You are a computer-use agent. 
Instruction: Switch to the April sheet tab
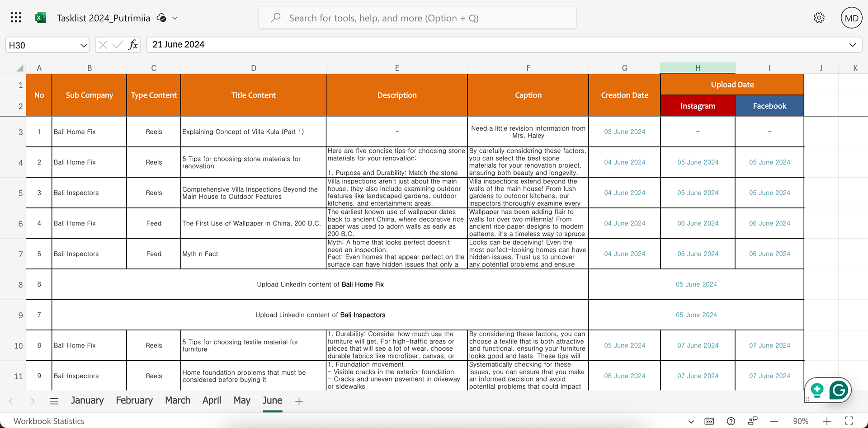pyautogui.click(x=212, y=400)
